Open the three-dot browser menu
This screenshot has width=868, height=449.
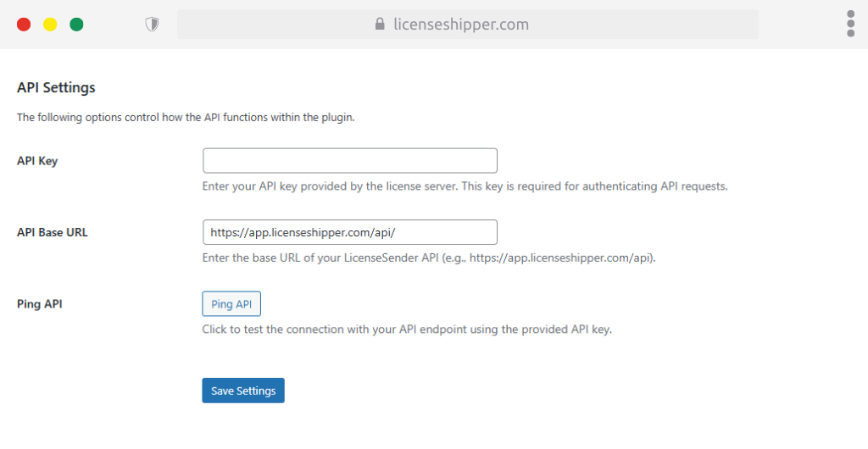(850, 24)
